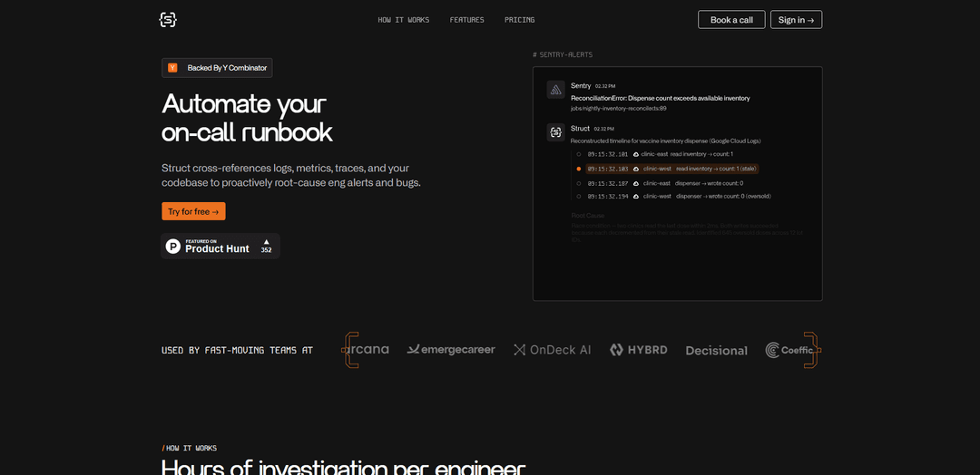Select the timeline dot for 09:15:32.194
Image resolution: width=980 pixels, height=475 pixels.
tap(579, 196)
